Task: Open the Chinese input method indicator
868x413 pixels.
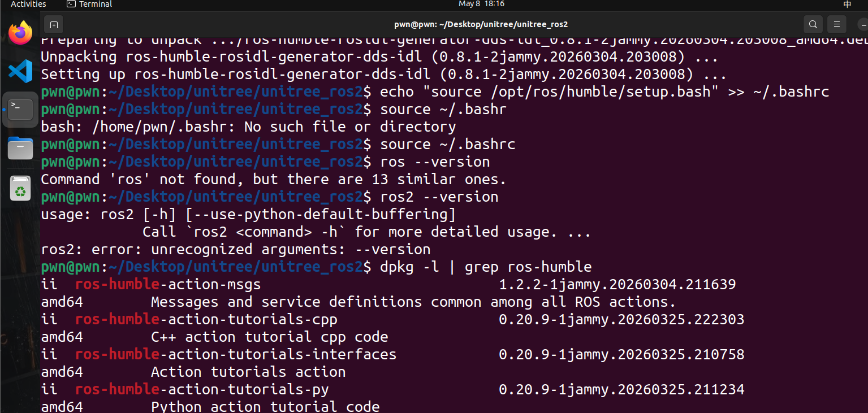Action: [847, 4]
